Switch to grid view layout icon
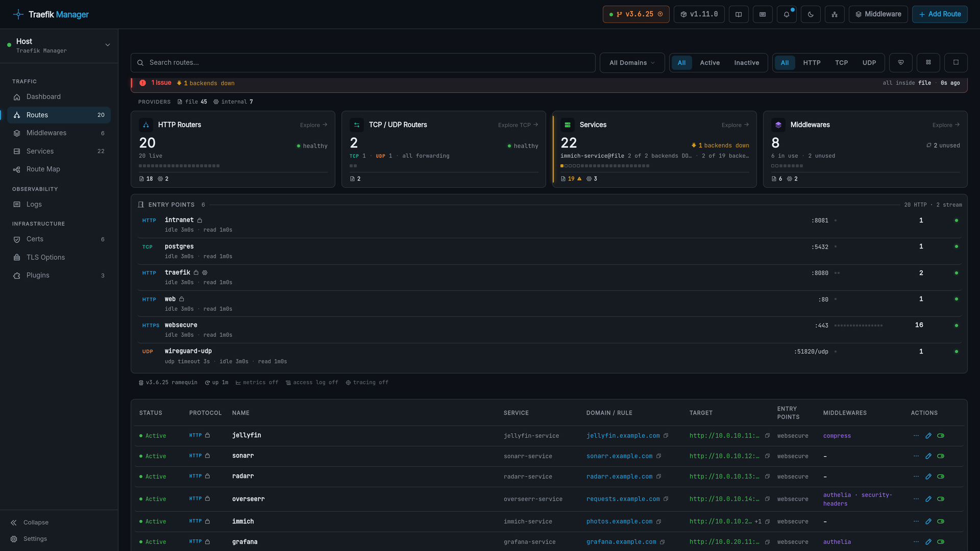Viewport: 980px width, 551px height. tap(928, 63)
